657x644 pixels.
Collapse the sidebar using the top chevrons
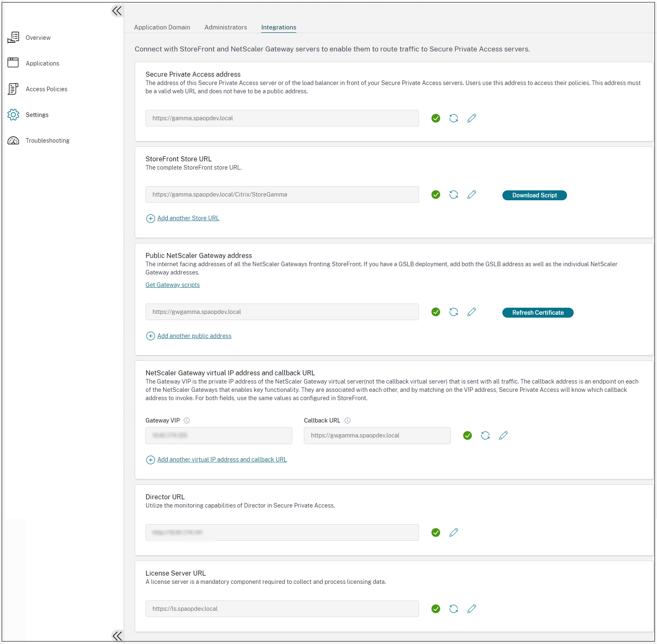(x=117, y=11)
